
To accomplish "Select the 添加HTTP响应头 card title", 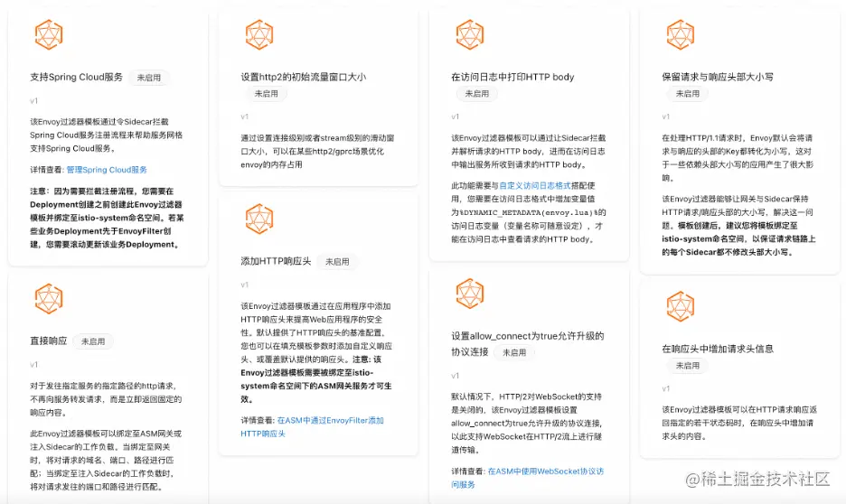I will point(276,261).
